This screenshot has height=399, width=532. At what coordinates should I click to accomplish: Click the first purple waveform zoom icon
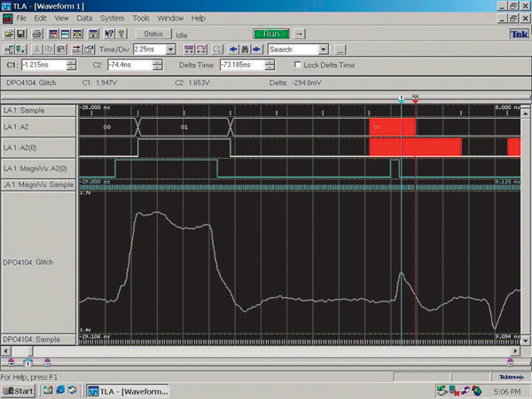click(x=189, y=50)
